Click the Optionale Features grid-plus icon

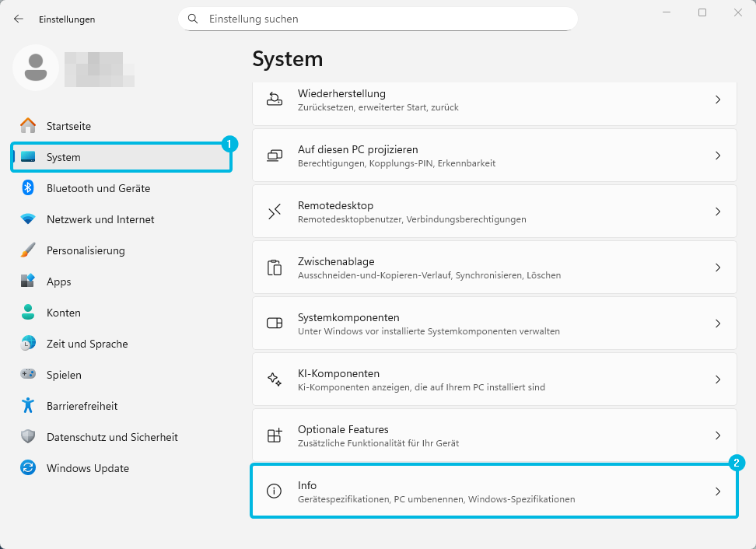(275, 435)
